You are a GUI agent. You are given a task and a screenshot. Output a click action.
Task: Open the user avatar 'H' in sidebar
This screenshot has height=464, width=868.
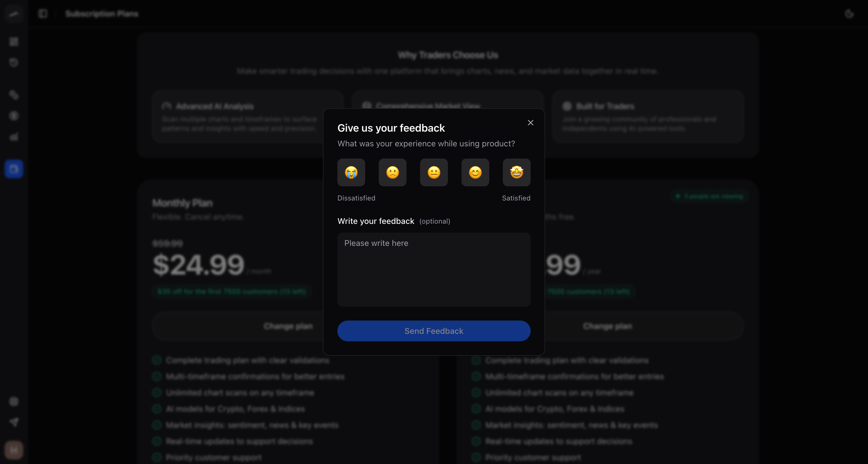click(x=14, y=450)
